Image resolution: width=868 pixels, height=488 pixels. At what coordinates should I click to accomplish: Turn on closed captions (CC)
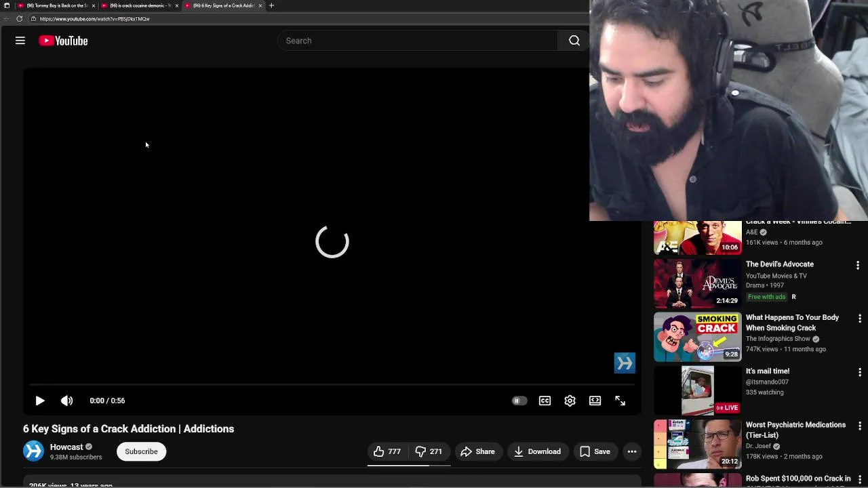pyautogui.click(x=545, y=401)
